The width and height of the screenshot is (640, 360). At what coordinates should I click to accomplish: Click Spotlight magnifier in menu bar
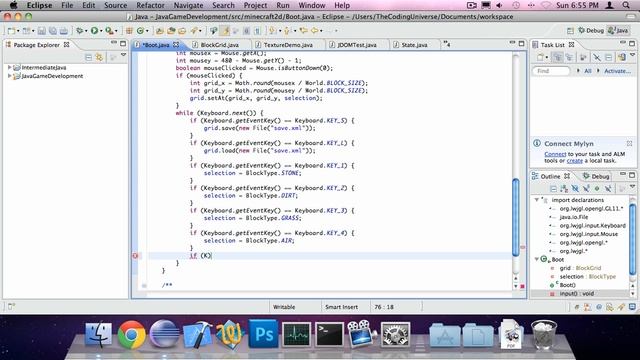(626, 5)
